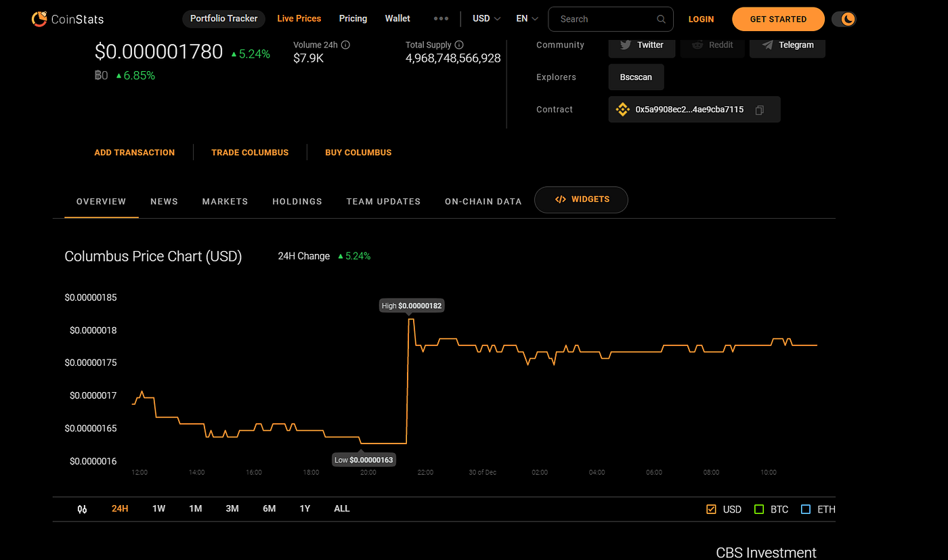Copy the contract address icon
Viewport: 948px width, 560px height.
point(759,110)
